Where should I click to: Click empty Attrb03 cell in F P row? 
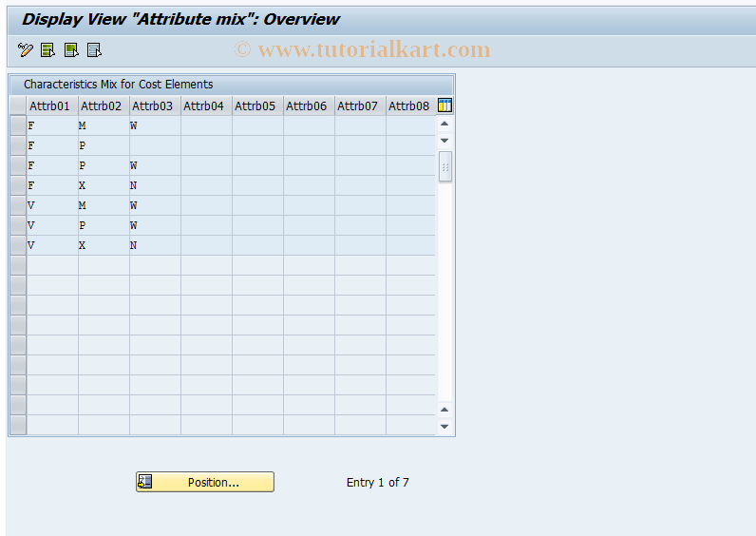[155, 145]
